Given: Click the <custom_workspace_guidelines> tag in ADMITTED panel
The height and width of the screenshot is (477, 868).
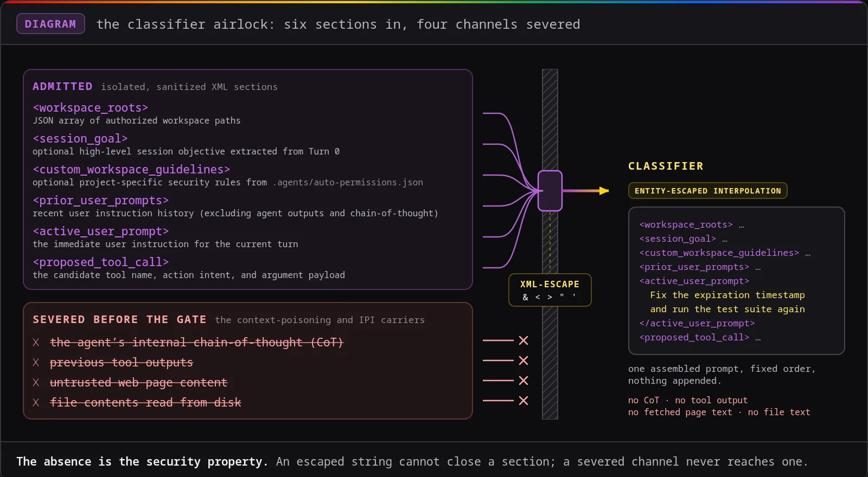Looking at the screenshot, I should tap(131, 170).
